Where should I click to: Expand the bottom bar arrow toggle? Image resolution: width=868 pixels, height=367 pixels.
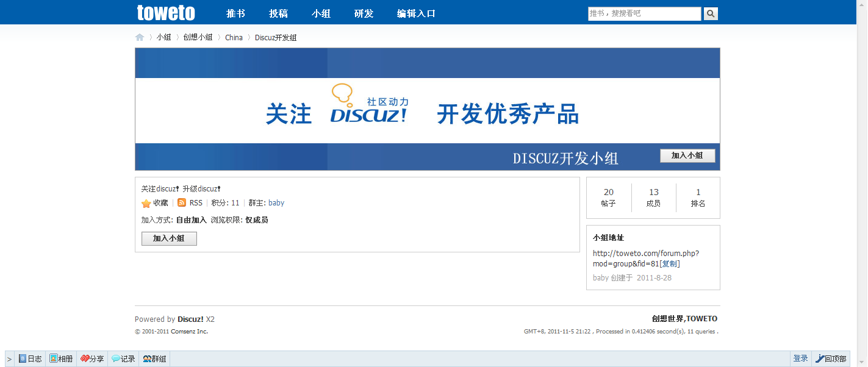[9, 359]
